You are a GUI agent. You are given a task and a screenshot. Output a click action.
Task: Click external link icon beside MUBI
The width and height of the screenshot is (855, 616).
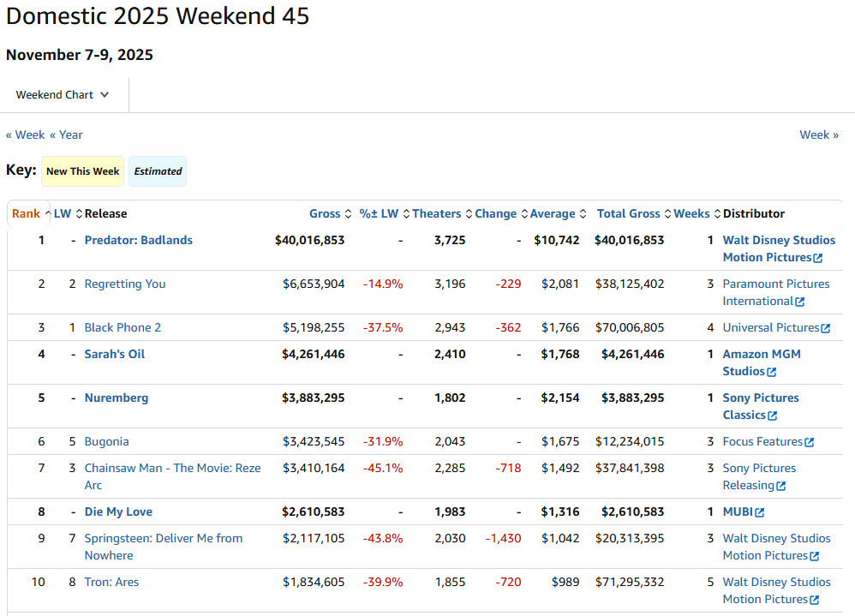(x=760, y=512)
